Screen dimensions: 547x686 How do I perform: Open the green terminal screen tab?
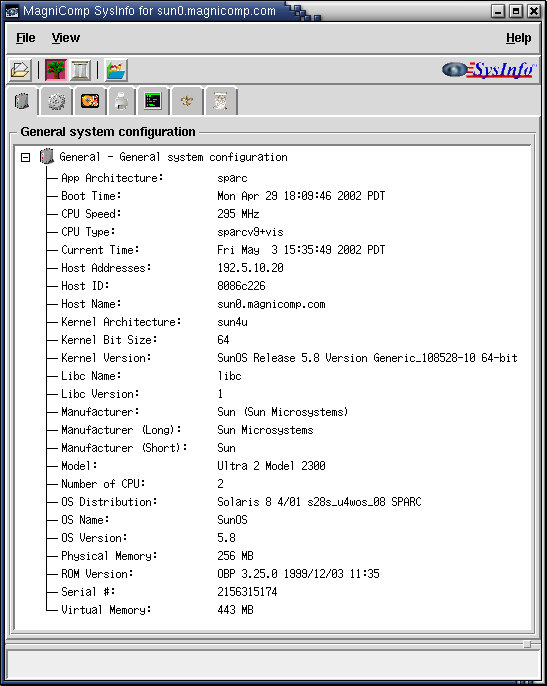(153, 102)
